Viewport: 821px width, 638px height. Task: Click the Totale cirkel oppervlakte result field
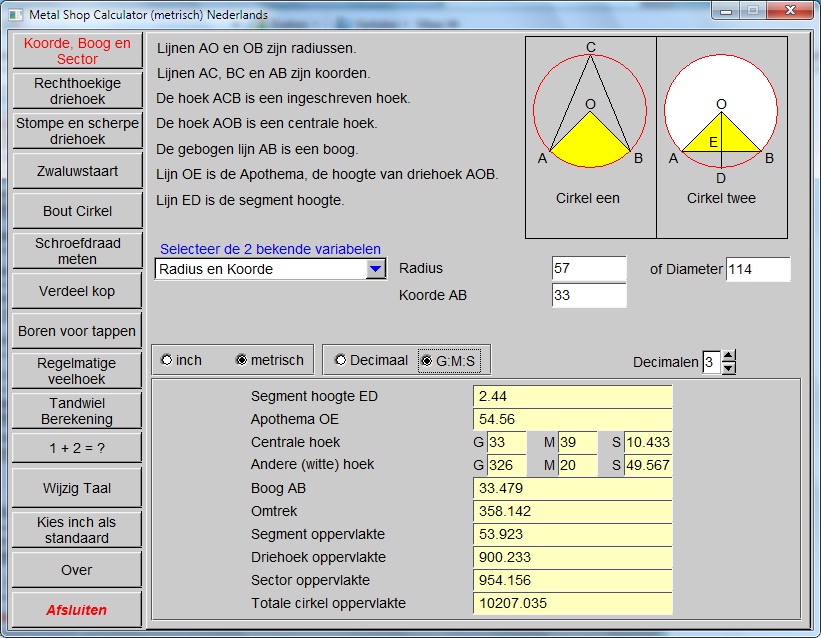click(572, 603)
